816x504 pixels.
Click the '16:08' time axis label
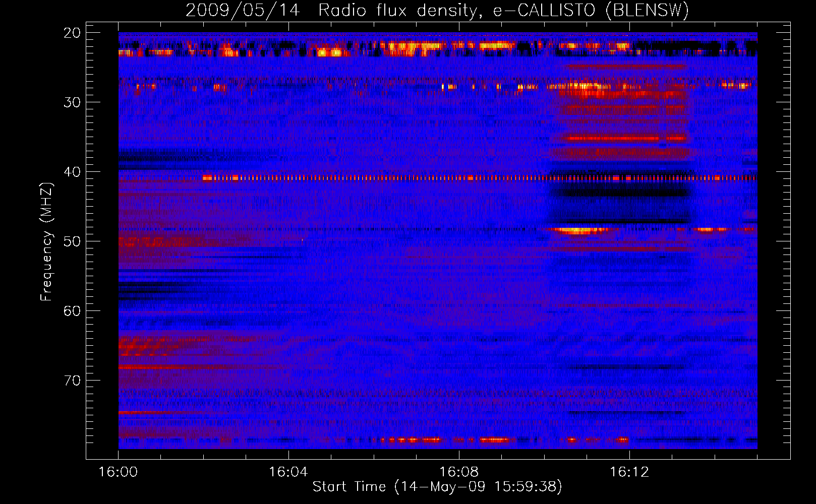pyautogui.click(x=459, y=472)
